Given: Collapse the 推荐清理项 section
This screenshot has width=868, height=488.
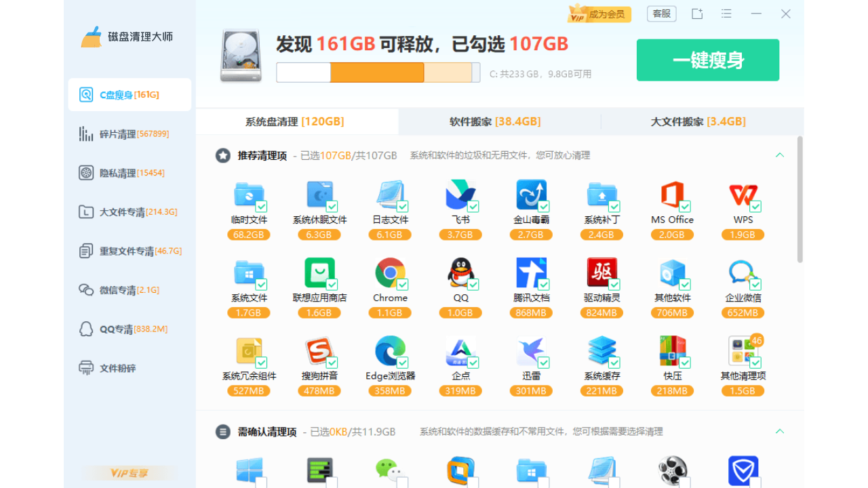Looking at the screenshot, I should (780, 155).
